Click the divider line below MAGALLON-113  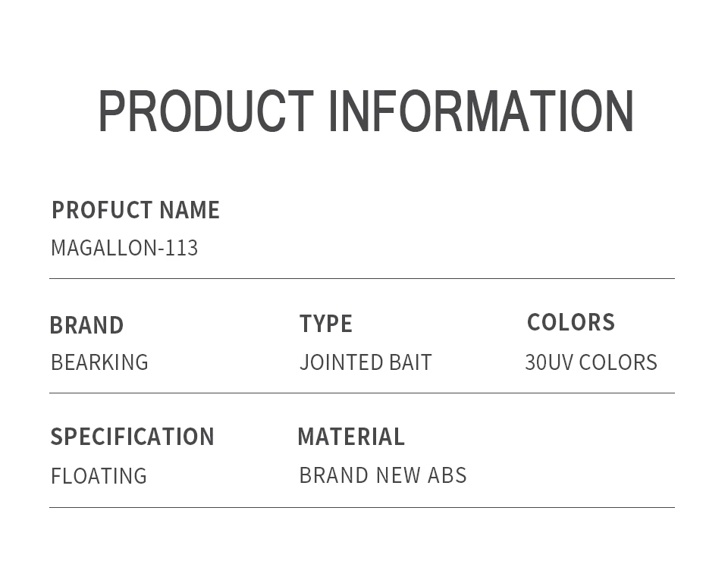coord(362,278)
